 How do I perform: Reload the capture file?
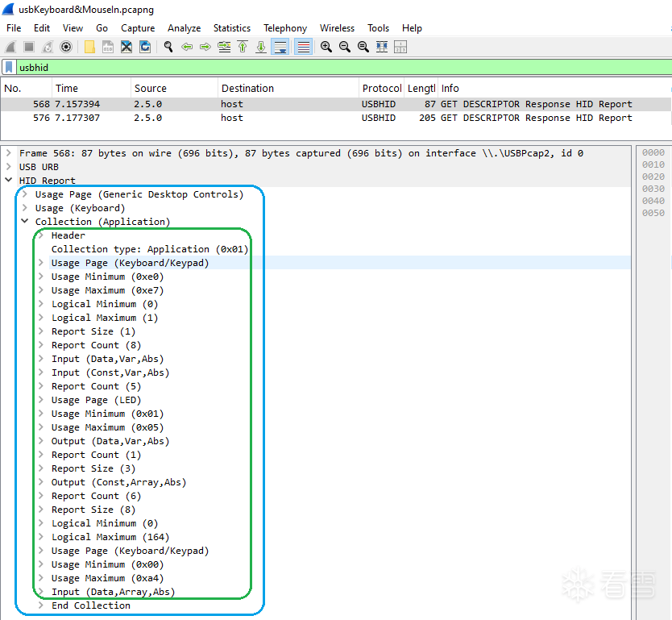pos(145,47)
